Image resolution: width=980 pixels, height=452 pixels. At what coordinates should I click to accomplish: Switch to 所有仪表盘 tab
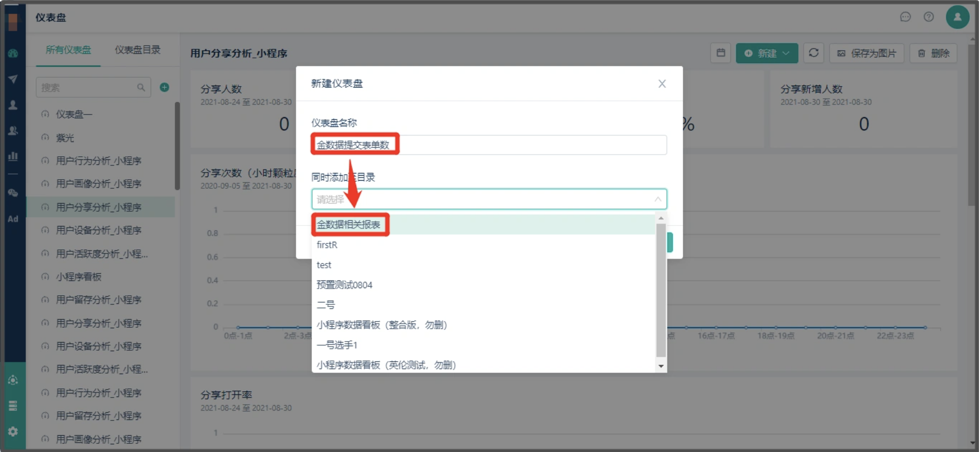[x=68, y=50]
